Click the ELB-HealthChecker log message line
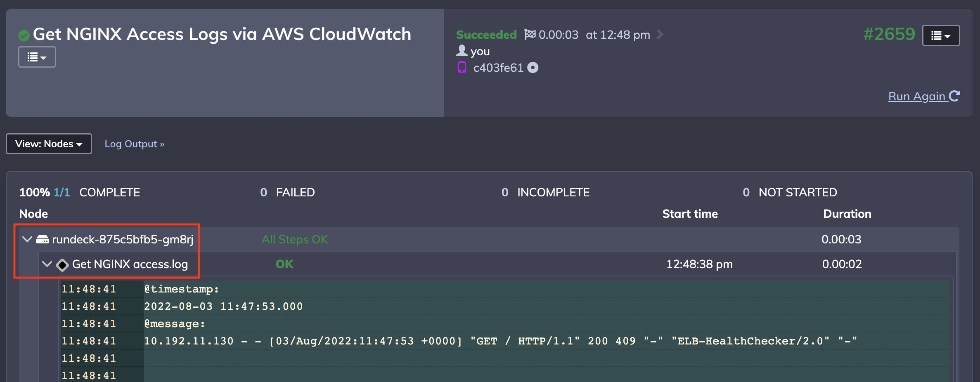Image resolution: width=980 pixels, height=382 pixels. pos(500,341)
